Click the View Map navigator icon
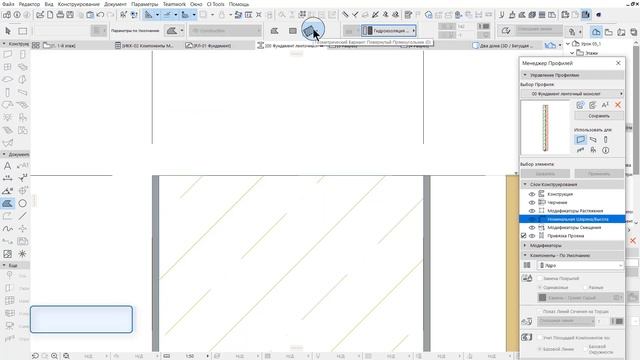Viewport: 640px width, 360px height. (x=609, y=31)
